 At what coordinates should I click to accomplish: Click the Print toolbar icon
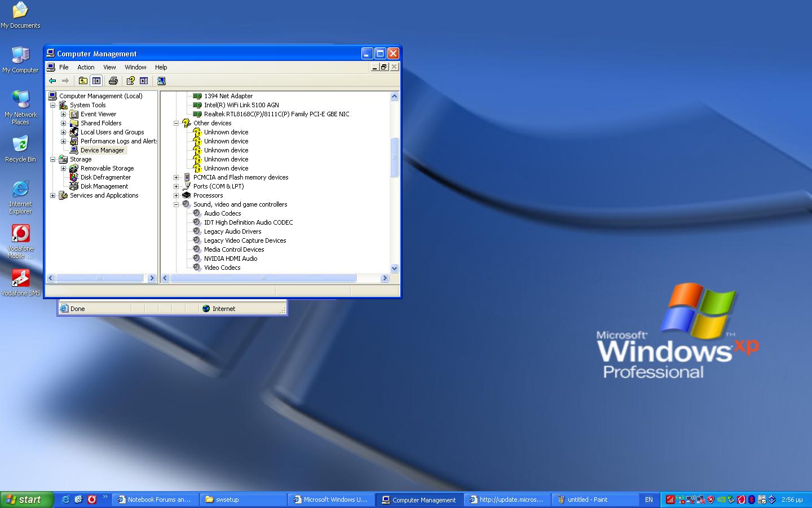click(113, 81)
